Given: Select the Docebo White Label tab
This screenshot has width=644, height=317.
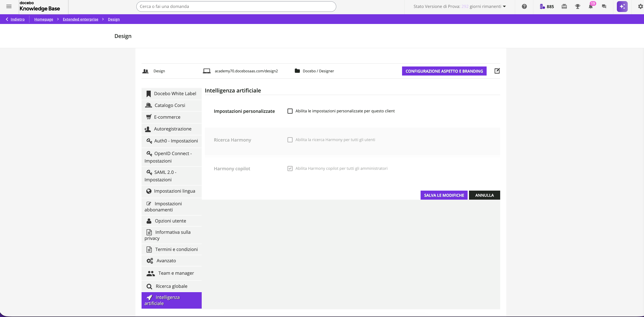Looking at the screenshot, I should coord(171,94).
